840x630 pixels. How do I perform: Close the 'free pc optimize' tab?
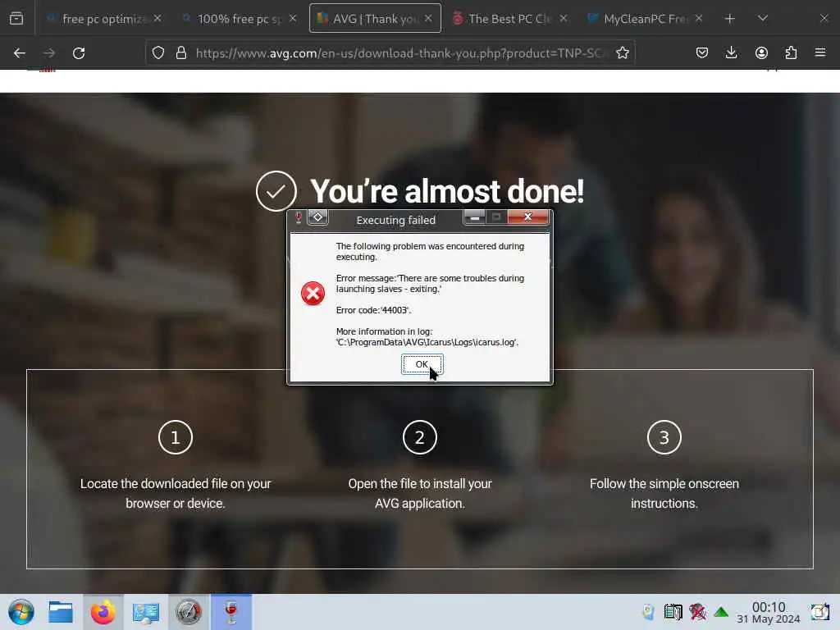point(157,18)
